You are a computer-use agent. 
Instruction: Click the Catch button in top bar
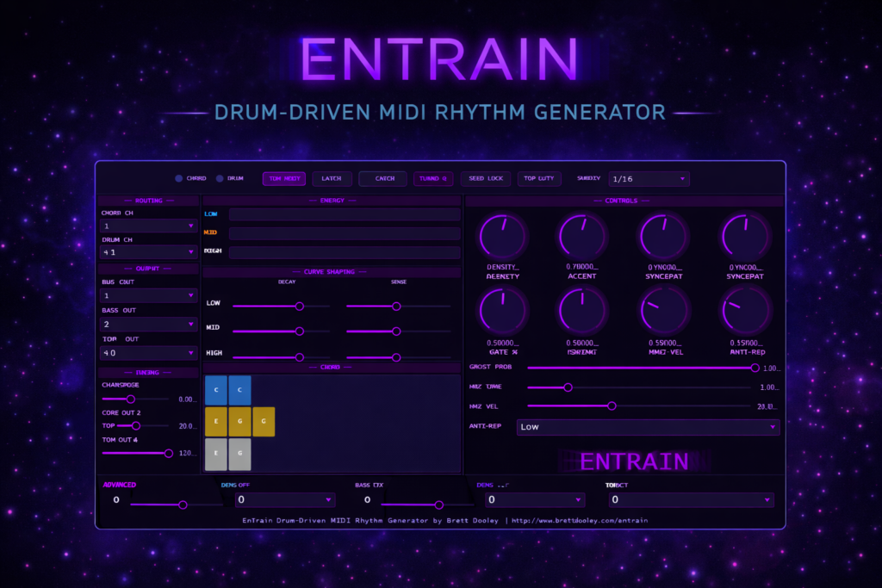pos(382,179)
